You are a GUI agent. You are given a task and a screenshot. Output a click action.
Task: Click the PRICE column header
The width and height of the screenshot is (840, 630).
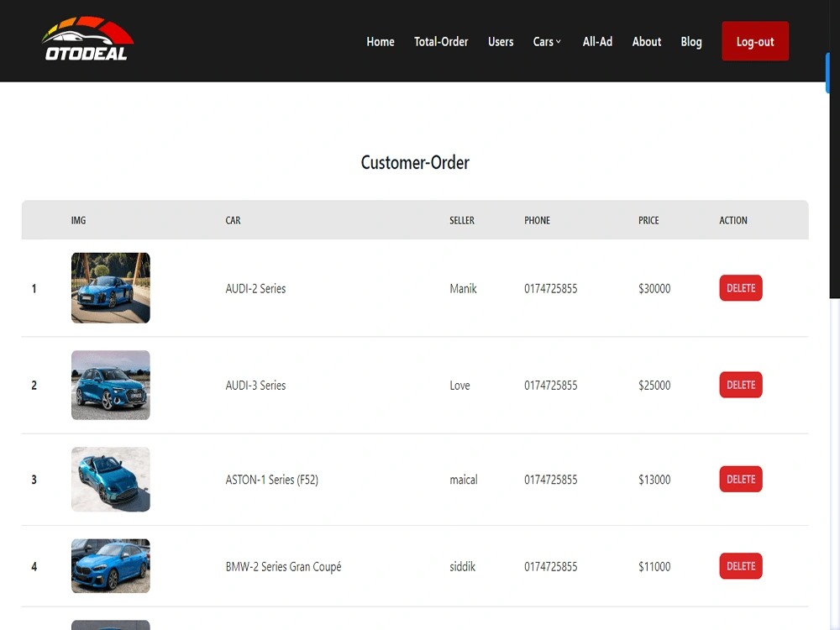pyautogui.click(x=648, y=220)
